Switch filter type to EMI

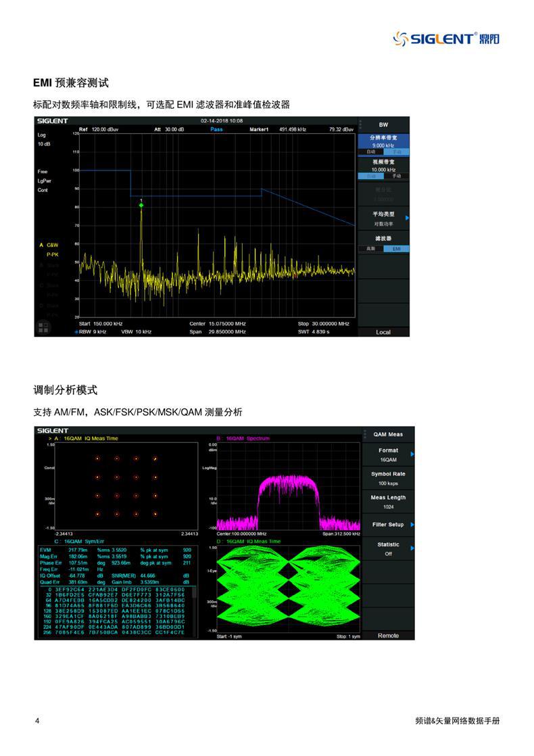(396, 249)
